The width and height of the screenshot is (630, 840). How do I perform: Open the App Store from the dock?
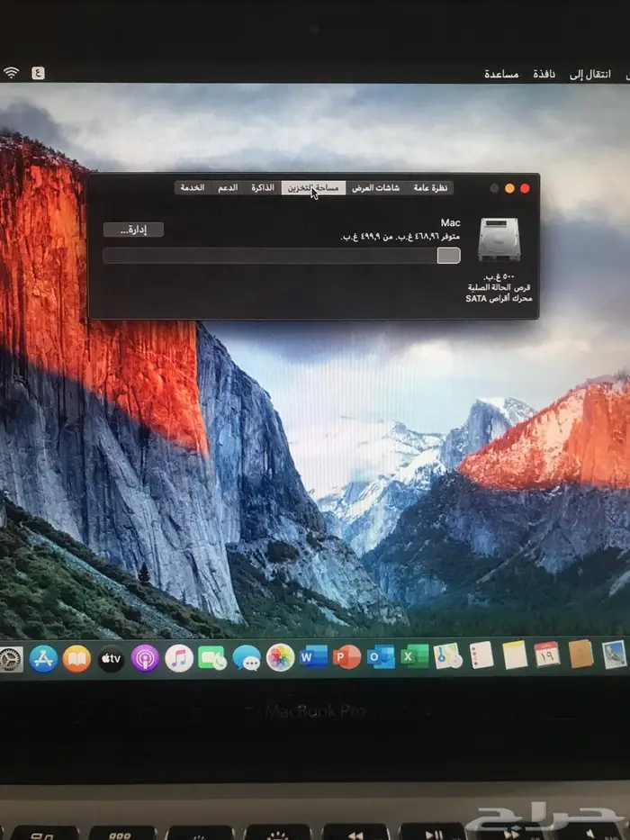coord(42,658)
